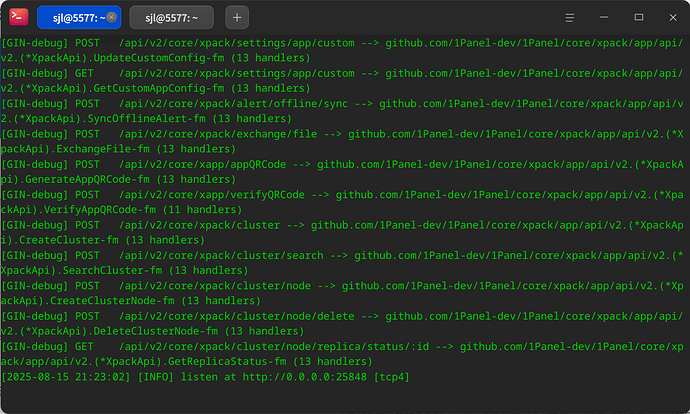Screen dimensions: 690x414
Task: Close the terminal window
Action: point(673,18)
